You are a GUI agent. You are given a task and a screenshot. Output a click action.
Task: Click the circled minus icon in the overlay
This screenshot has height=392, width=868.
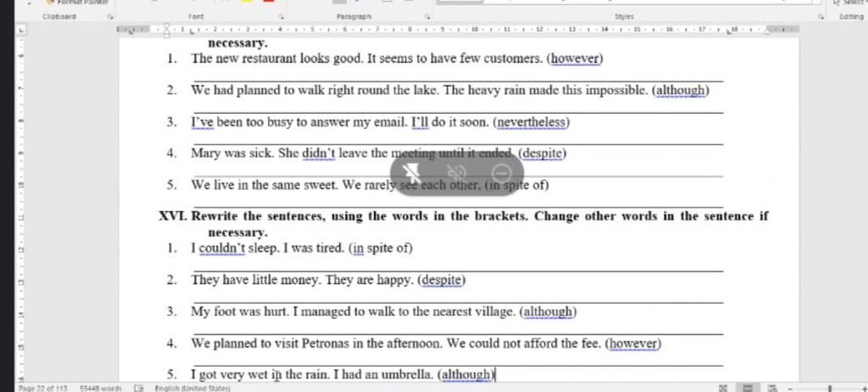(503, 174)
